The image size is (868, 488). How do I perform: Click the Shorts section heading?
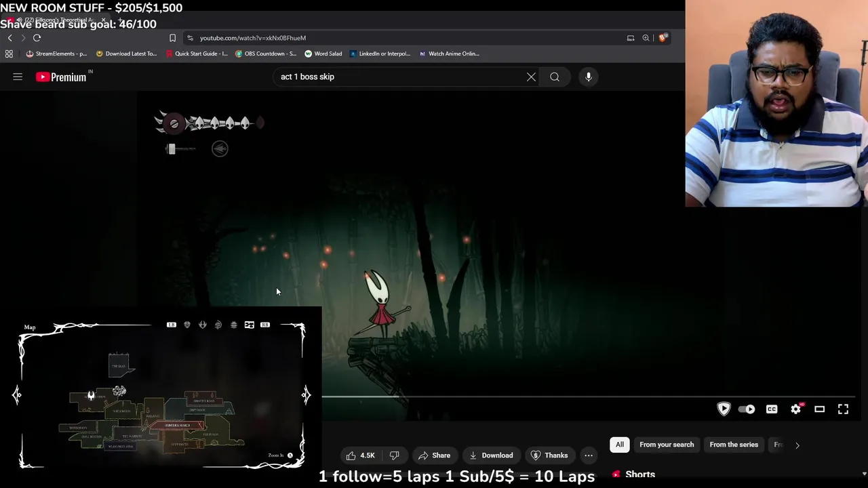(x=640, y=474)
